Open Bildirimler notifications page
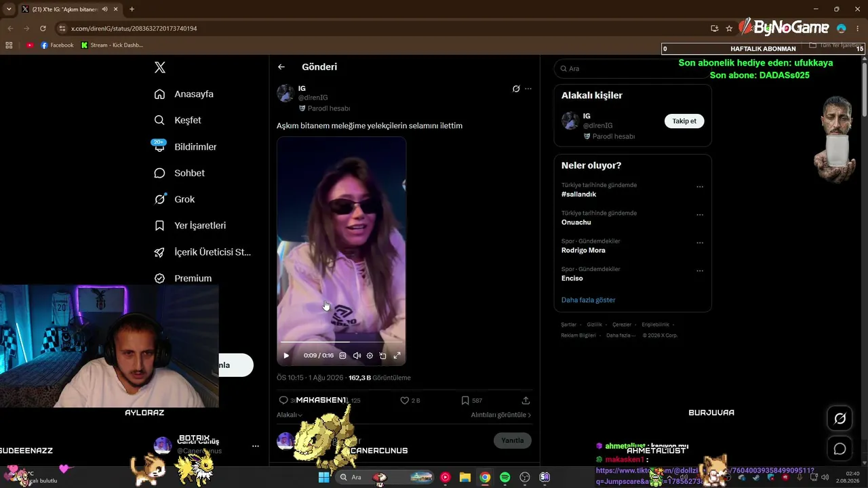Image resolution: width=868 pixels, height=488 pixels. (x=185, y=146)
